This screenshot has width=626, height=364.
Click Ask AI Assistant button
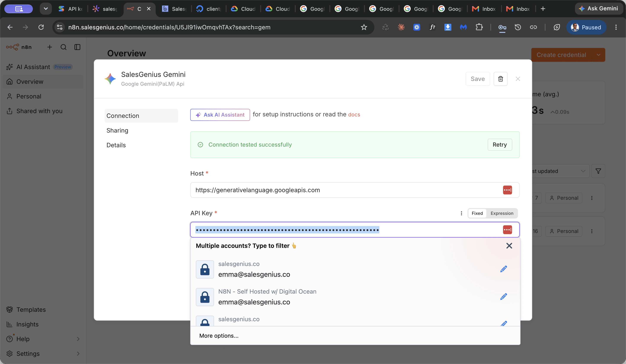point(220,115)
